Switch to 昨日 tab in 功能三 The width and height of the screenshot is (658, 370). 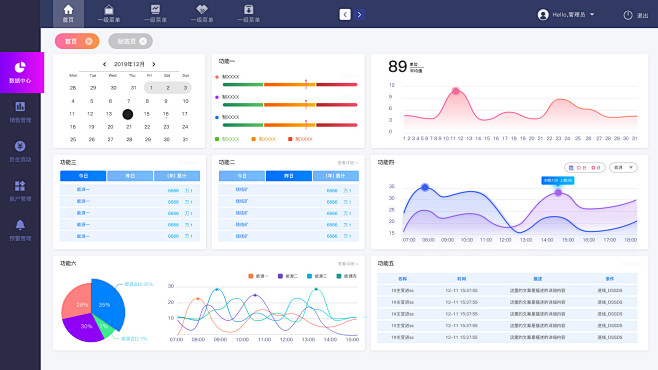pyautogui.click(x=130, y=176)
